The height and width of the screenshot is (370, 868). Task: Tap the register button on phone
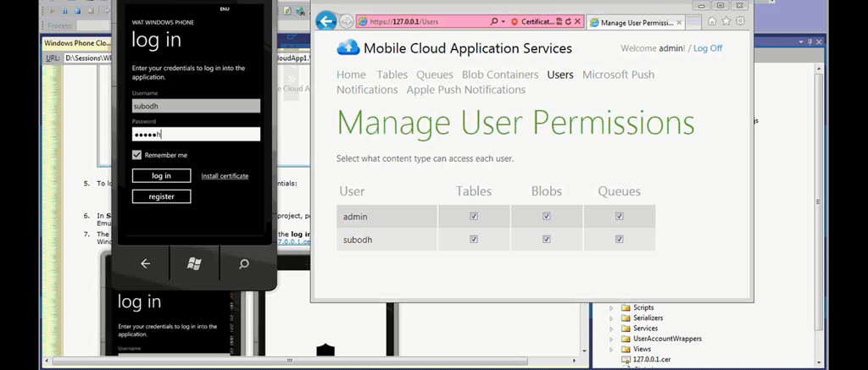(161, 196)
